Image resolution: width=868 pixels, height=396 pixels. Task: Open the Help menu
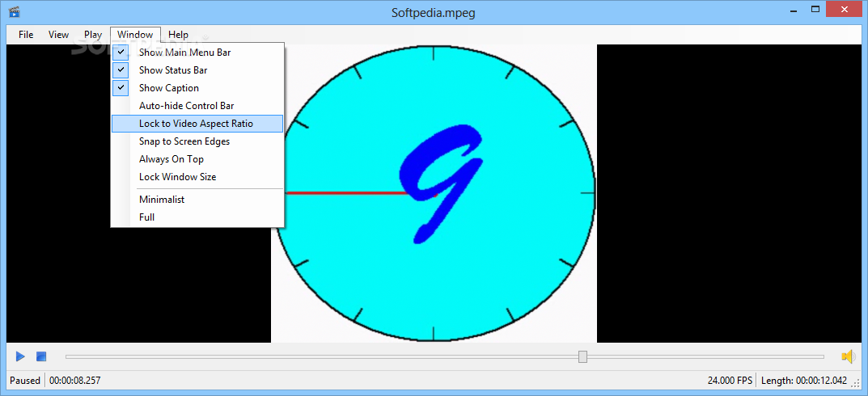coord(178,34)
